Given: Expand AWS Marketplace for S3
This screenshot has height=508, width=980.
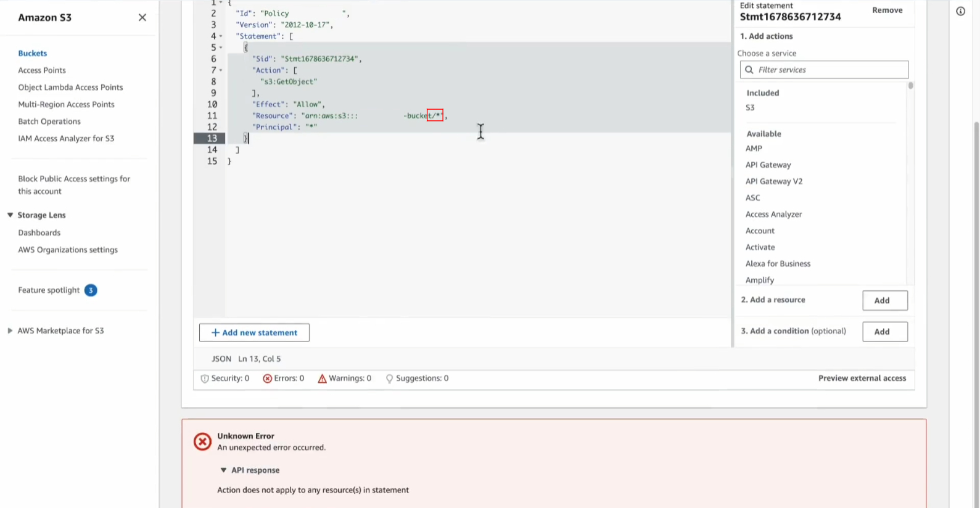Looking at the screenshot, I should point(10,331).
